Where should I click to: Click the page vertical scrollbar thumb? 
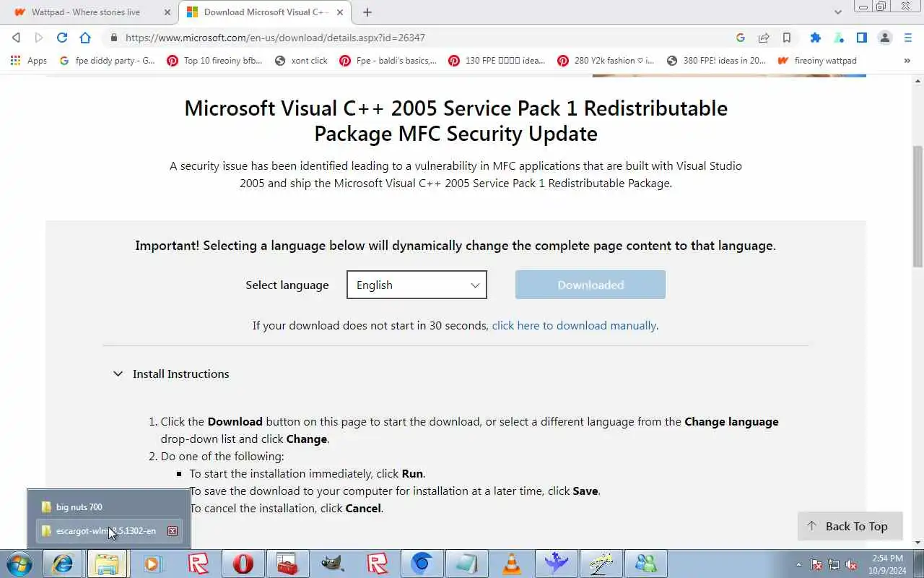pyautogui.click(x=918, y=205)
